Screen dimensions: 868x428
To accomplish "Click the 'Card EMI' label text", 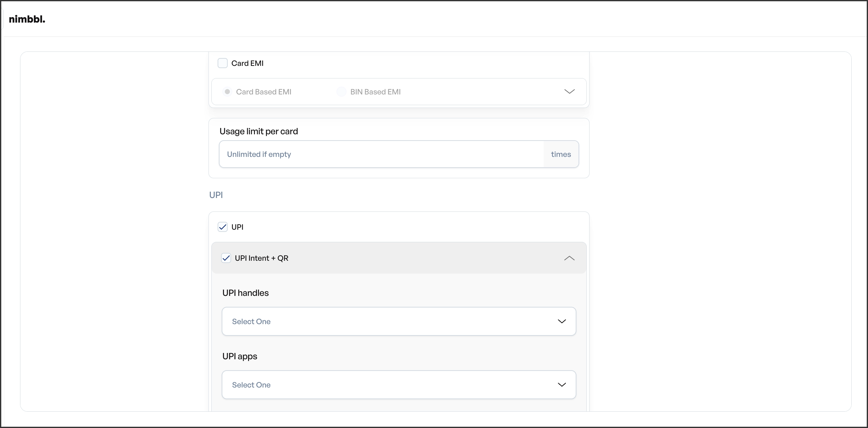I will click(247, 63).
